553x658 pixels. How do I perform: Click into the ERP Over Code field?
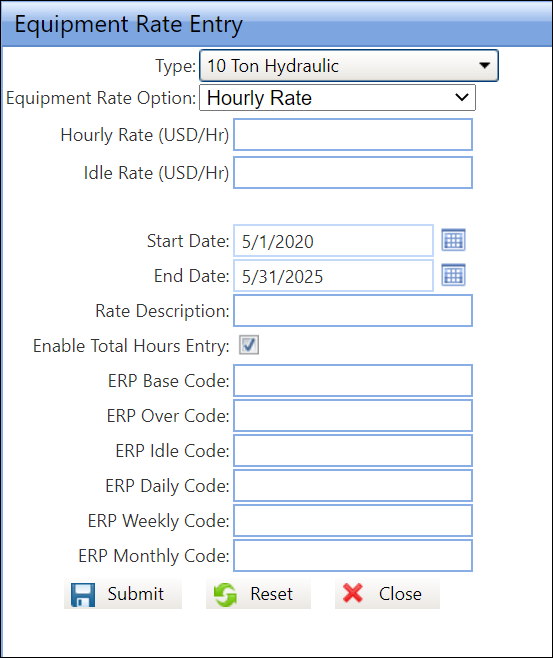(353, 415)
